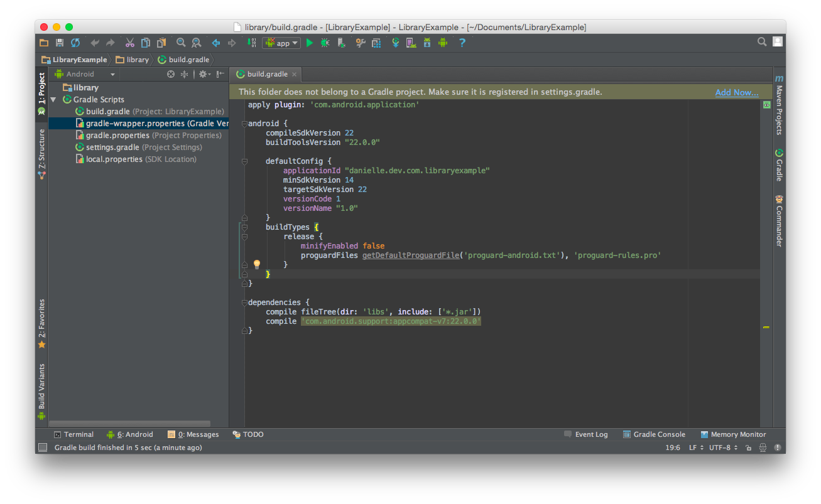Click the Add Now... link
The height and width of the screenshot is (504, 821).
pos(736,92)
